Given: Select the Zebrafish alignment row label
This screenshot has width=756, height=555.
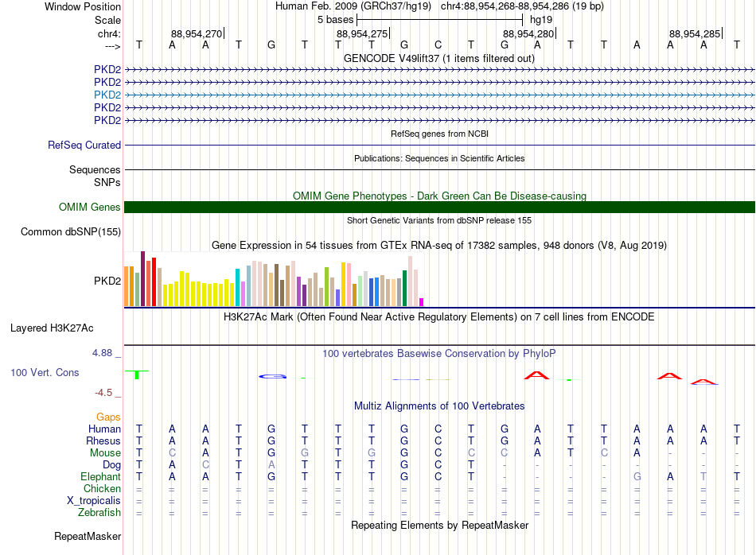Looking at the screenshot, I should click(x=99, y=513).
